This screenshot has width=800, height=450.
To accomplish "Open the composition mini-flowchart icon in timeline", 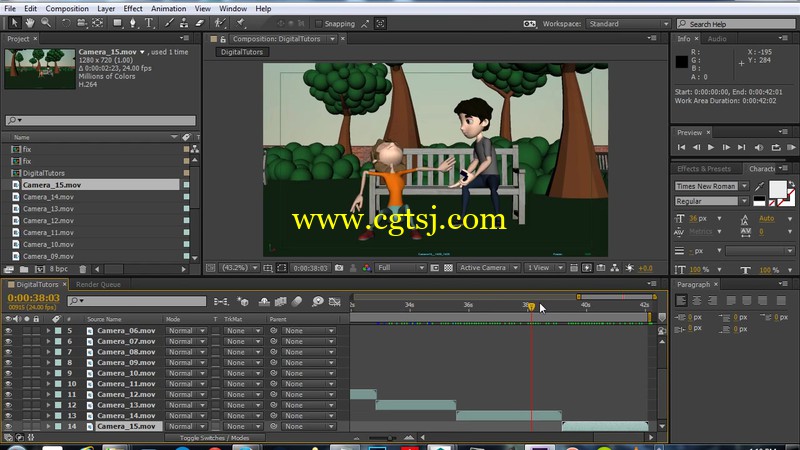I will 221,302.
